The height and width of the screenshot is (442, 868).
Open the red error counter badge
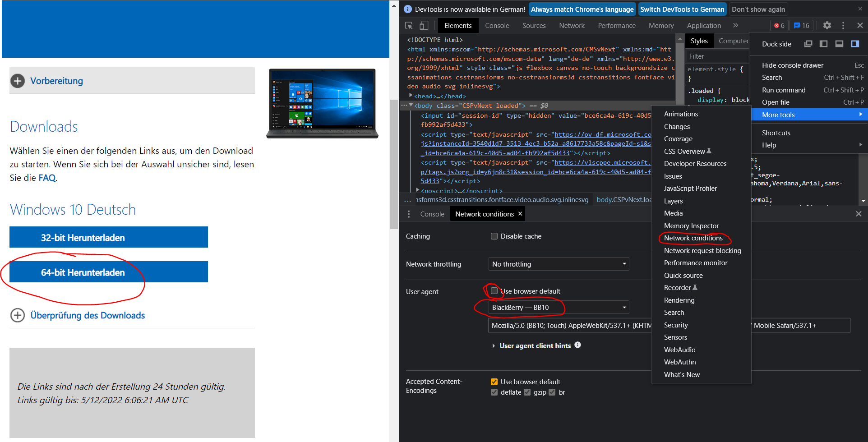(779, 26)
